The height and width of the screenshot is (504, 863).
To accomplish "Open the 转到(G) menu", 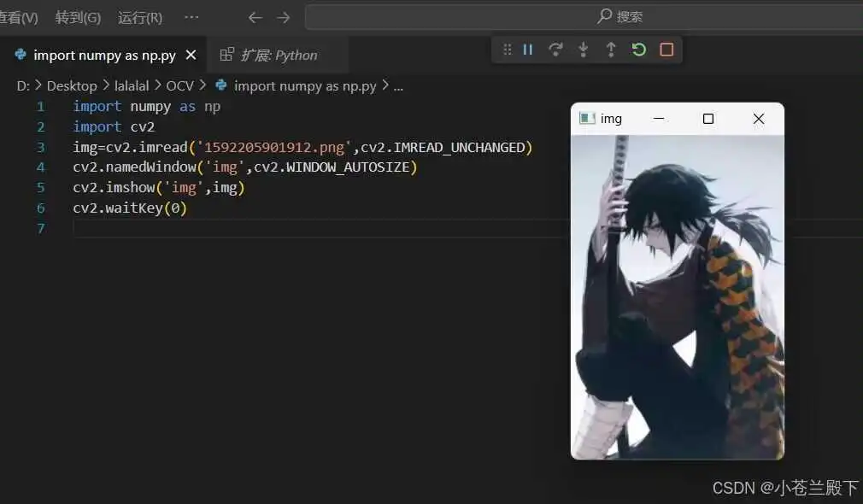I will point(78,18).
